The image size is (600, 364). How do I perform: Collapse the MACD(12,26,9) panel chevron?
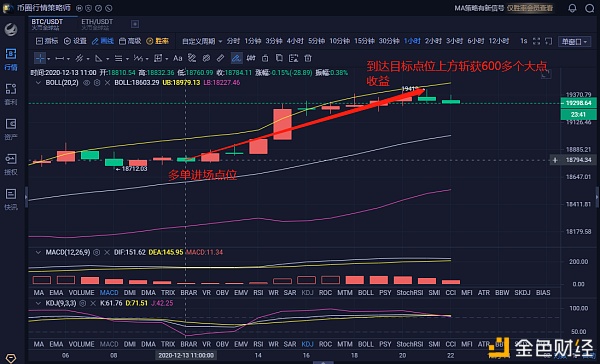38,252
